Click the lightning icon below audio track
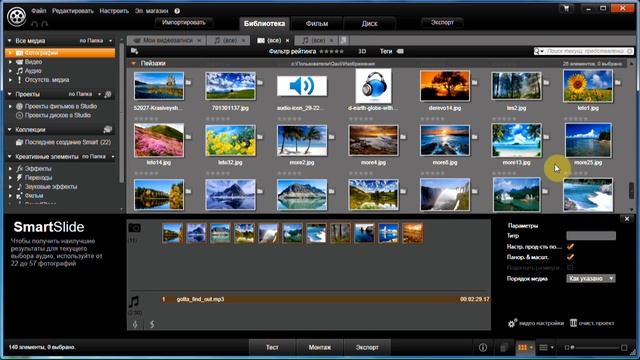The width and height of the screenshot is (640, 360). coord(152,324)
